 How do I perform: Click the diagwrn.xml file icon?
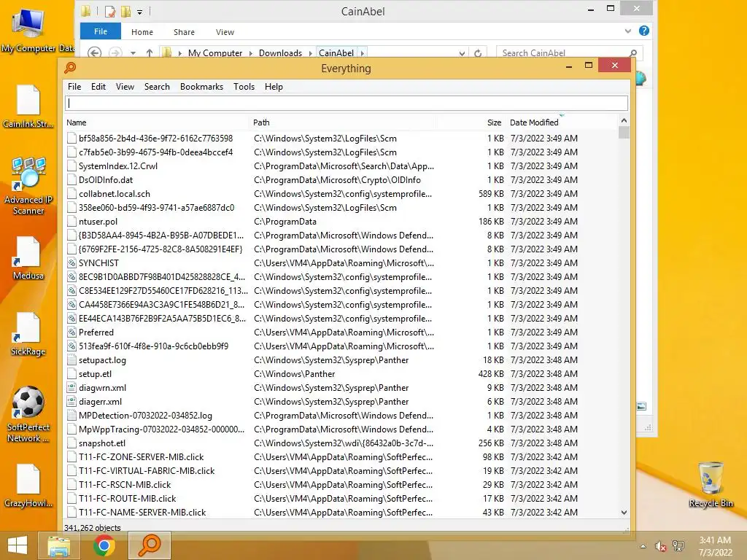coord(71,388)
